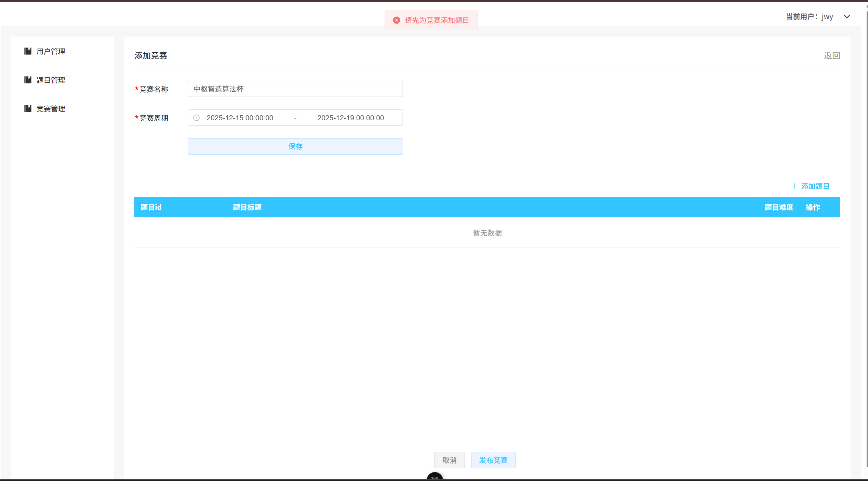Viewport: 868px width, 481px height.
Task: Select the 竞赛管理 sidebar icon
Action: point(28,108)
